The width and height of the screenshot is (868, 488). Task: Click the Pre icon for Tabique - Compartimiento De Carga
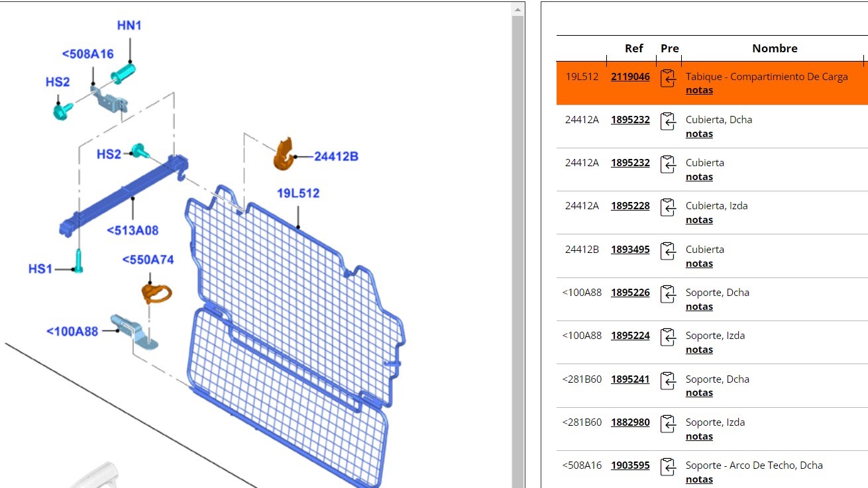pyautogui.click(x=668, y=77)
